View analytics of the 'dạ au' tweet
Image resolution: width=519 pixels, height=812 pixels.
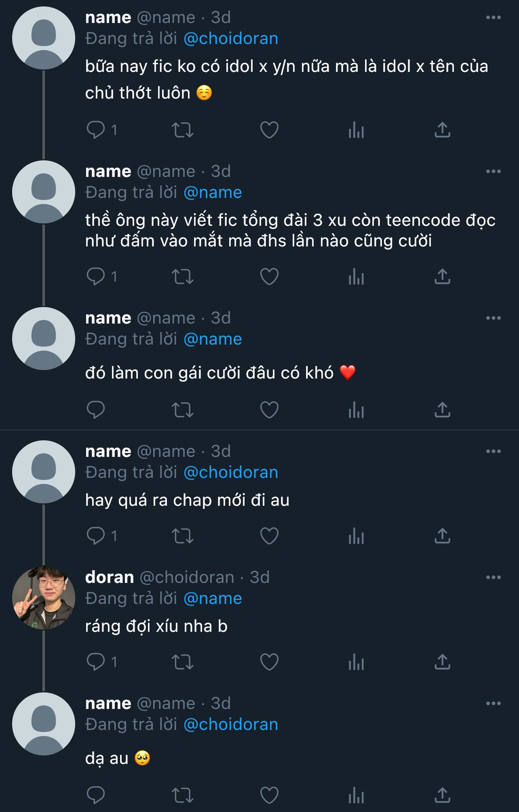(x=356, y=795)
